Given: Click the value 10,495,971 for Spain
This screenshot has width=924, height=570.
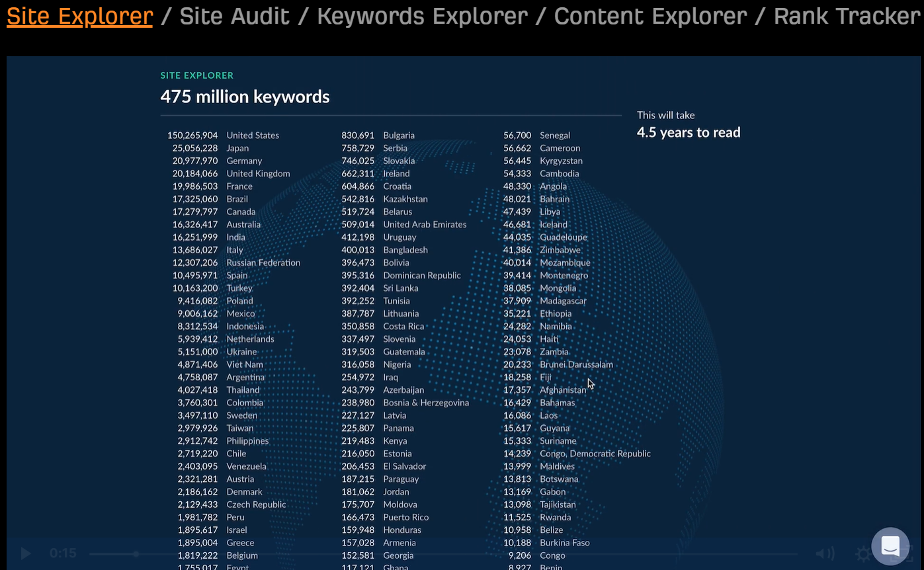Looking at the screenshot, I should tap(195, 275).
